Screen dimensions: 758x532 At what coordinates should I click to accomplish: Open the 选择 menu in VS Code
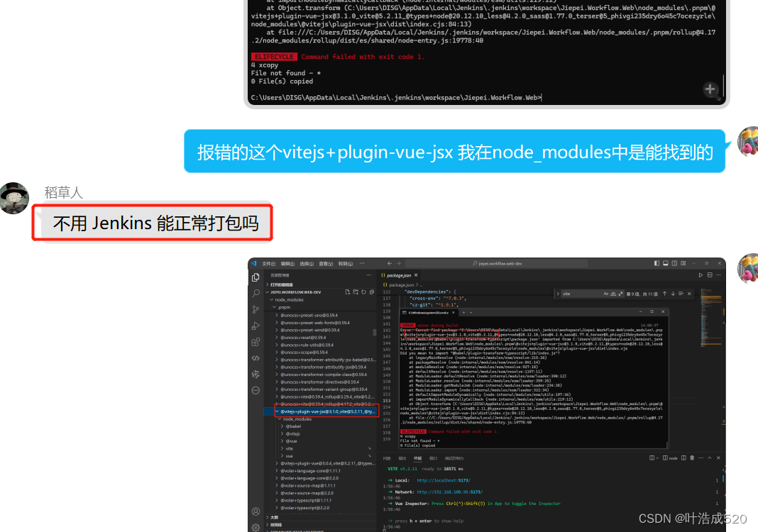click(x=307, y=263)
